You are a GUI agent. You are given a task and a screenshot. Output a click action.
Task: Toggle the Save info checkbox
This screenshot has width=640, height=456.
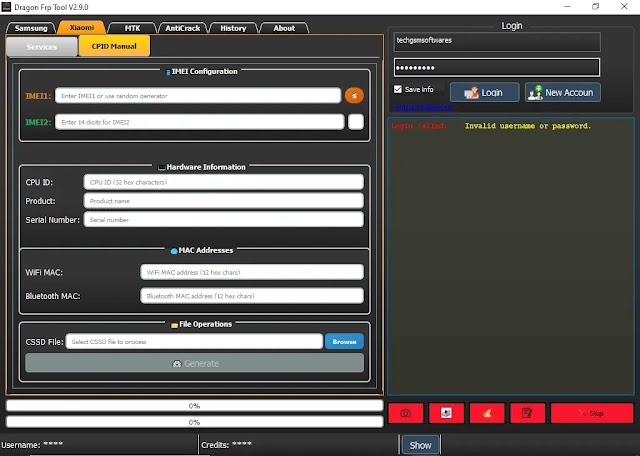click(399, 90)
